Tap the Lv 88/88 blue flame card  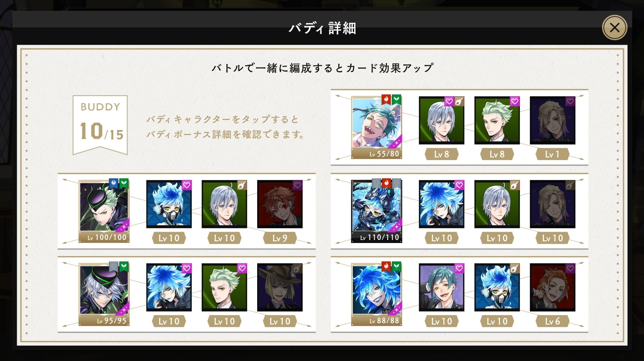coord(377,294)
